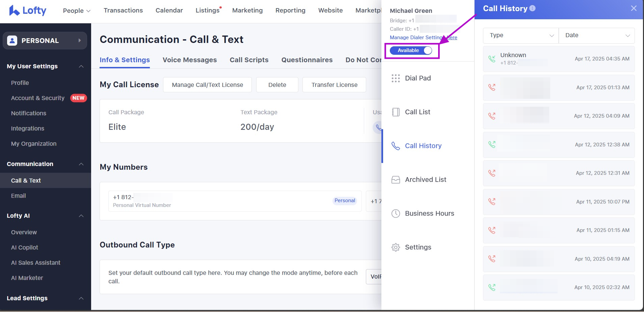
Task: Click the Call List notebook icon
Action: pyautogui.click(x=396, y=112)
